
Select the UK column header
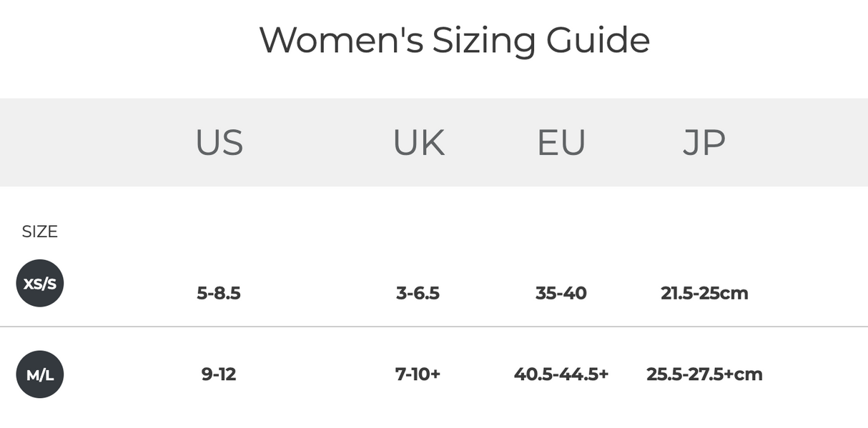pyautogui.click(x=418, y=142)
